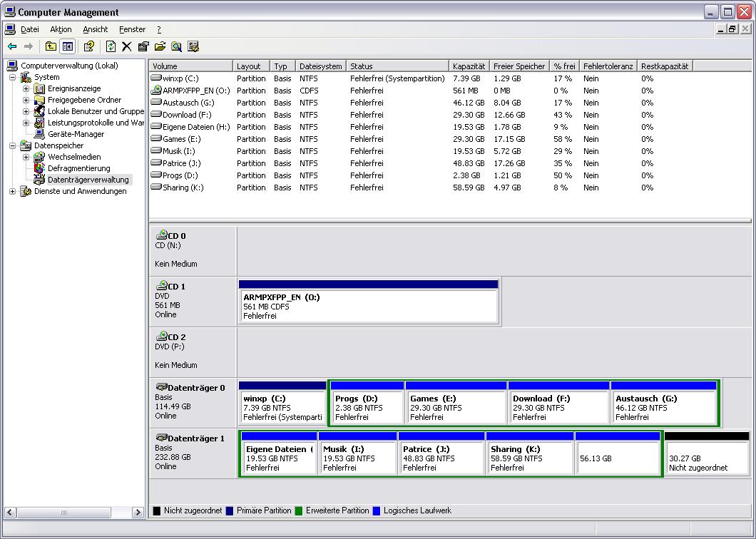This screenshot has width=756, height=539.
Task: Click the Delete X toolbar icon
Action: 127,46
